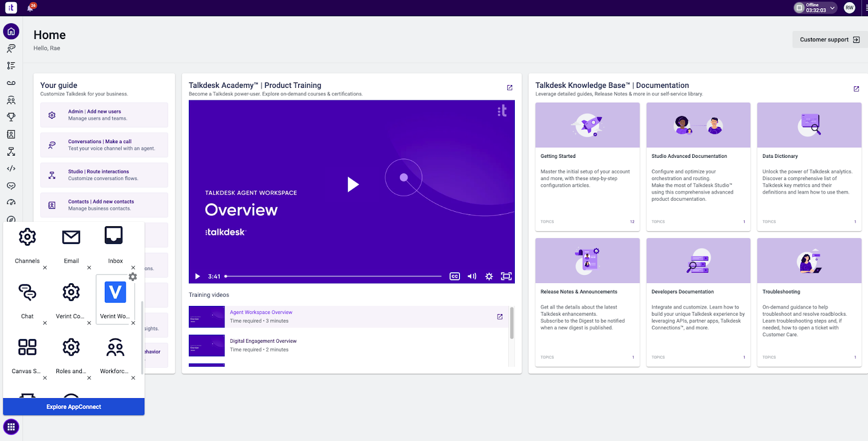Screen dimensions: 868x441
Task: Open the Data Dictionary card
Action: 809,167
